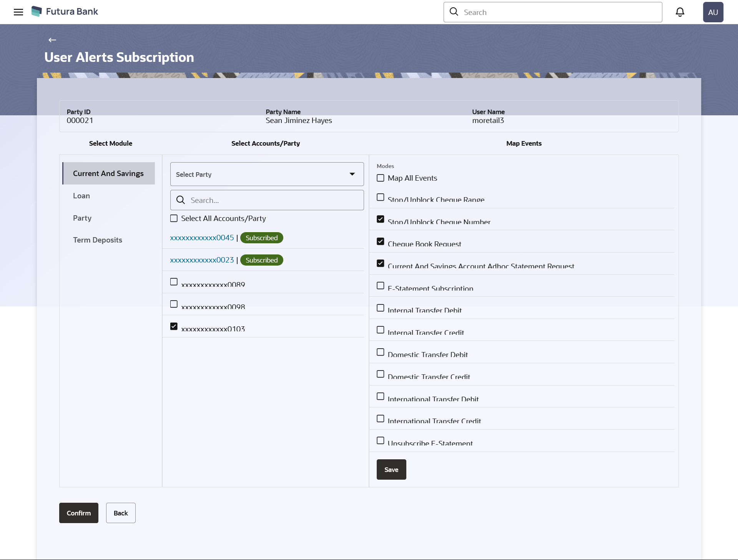Click the search icon in accounts search box

(181, 200)
